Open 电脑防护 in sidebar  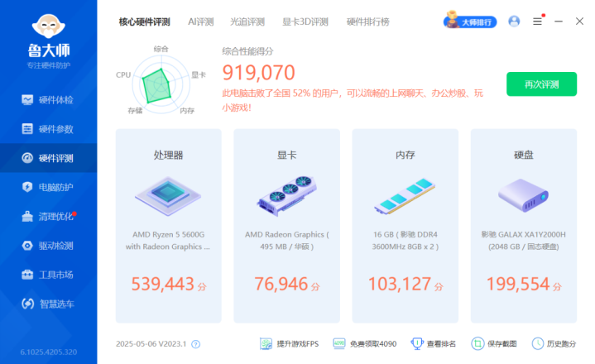(x=48, y=187)
